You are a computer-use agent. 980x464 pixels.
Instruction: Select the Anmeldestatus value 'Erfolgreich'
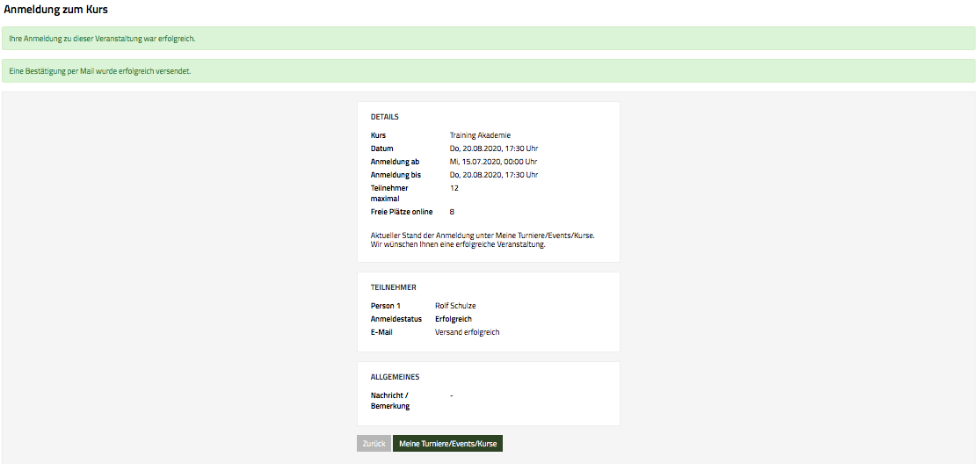click(454, 319)
